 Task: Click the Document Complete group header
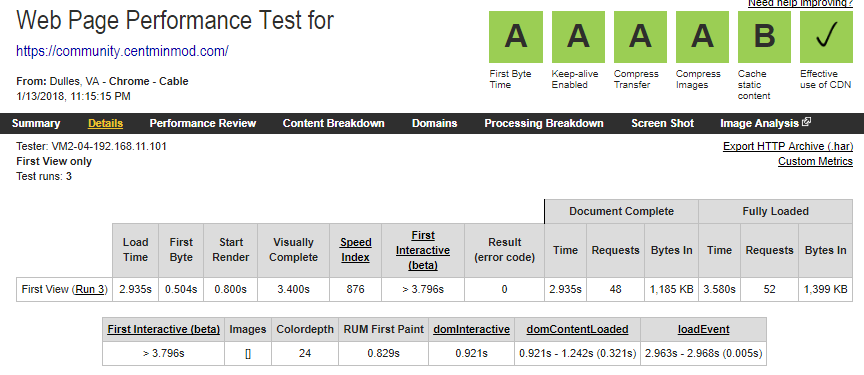(622, 211)
